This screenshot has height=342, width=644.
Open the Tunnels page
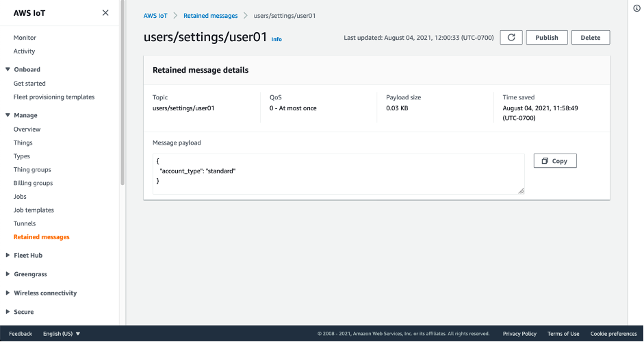pos(25,223)
